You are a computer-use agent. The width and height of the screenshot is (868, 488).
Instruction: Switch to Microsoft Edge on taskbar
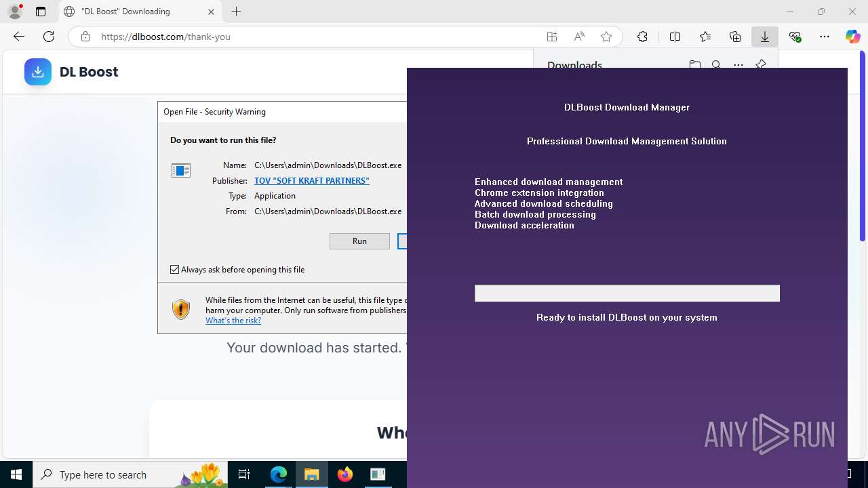(x=279, y=474)
